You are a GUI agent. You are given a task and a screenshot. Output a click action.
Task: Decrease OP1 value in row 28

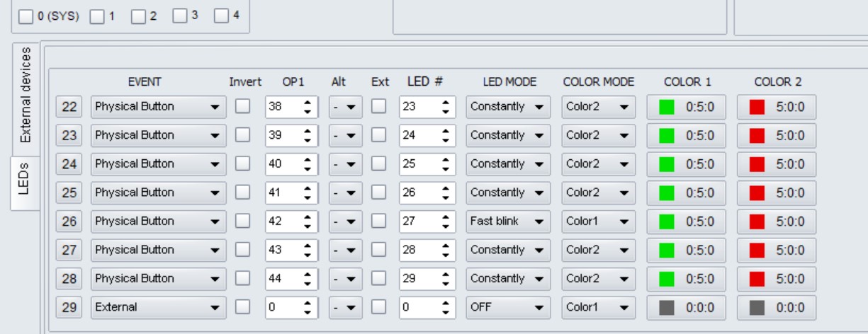pyautogui.click(x=308, y=282)
